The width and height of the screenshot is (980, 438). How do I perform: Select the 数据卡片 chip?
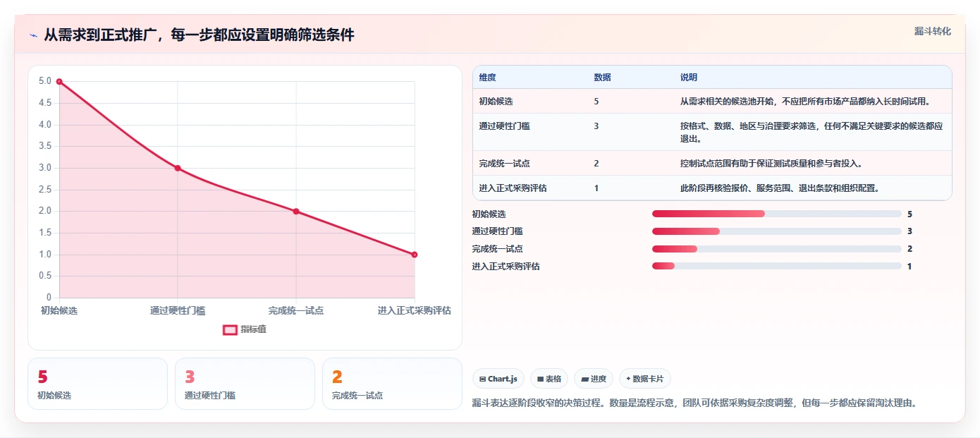click(644, 379)
